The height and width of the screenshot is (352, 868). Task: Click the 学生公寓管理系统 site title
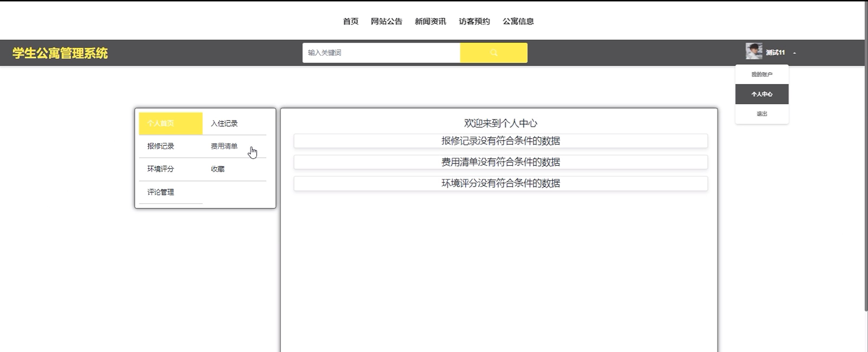60,53
